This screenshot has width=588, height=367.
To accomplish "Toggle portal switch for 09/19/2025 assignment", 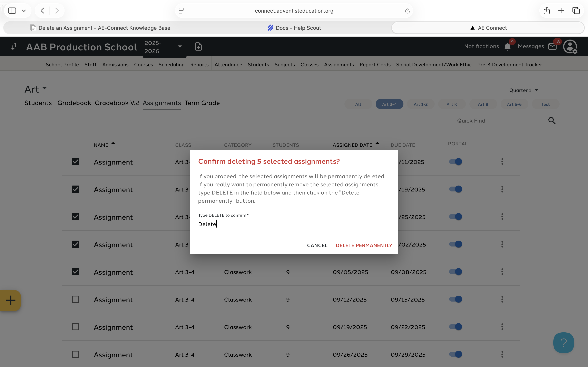I will pyautogui.click(x=455, y=327).
